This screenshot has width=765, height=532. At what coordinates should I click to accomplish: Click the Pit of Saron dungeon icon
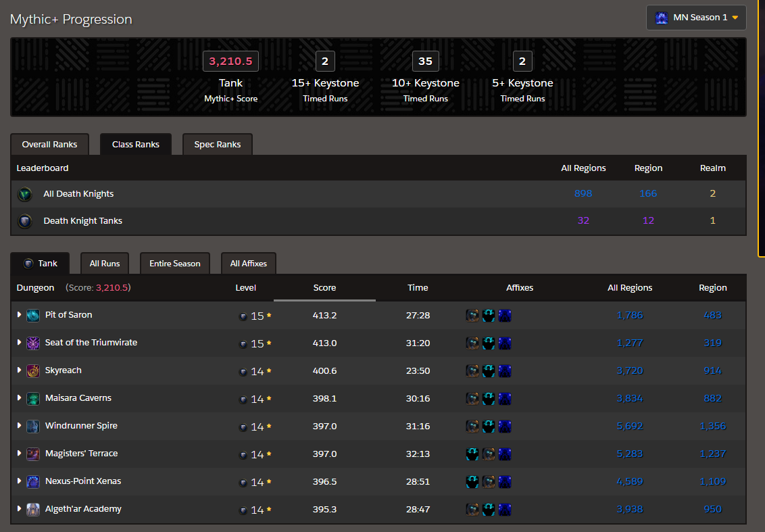tap(32, 315)
